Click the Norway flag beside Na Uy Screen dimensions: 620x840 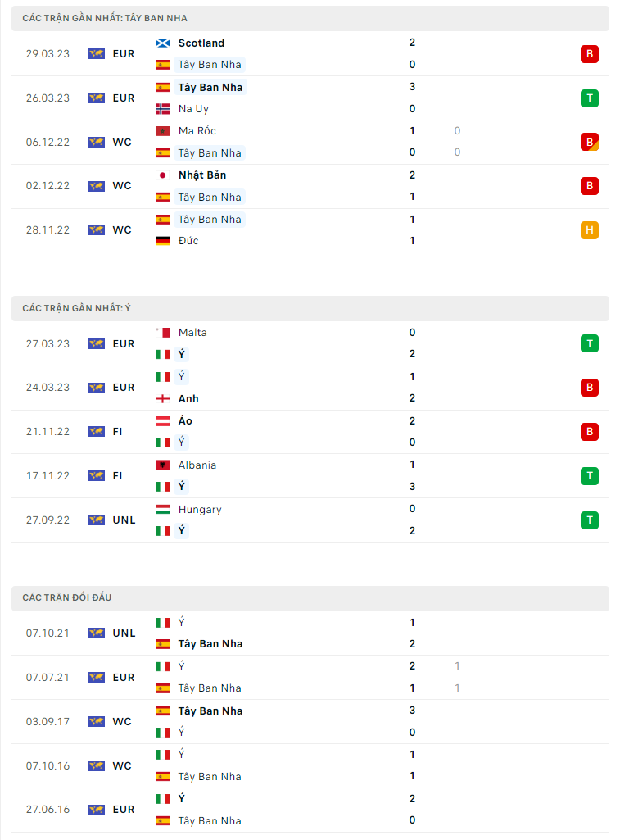tap(162, 108)
